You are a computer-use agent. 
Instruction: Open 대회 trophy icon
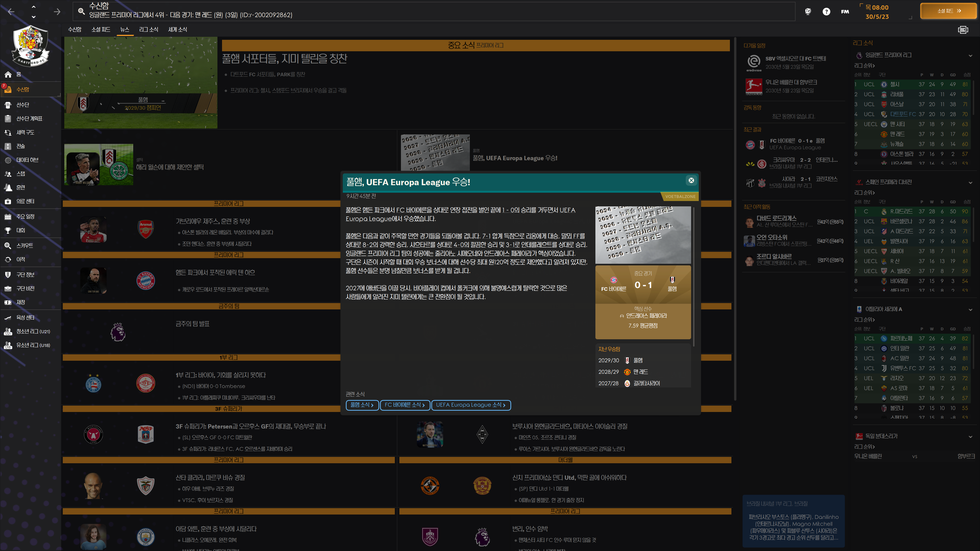[8, 230]
